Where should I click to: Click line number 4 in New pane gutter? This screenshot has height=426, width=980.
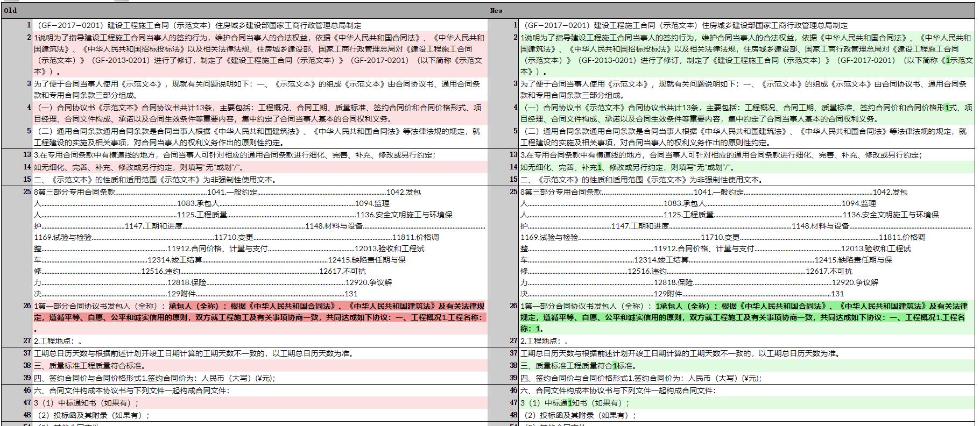click(x=516, y=108)
